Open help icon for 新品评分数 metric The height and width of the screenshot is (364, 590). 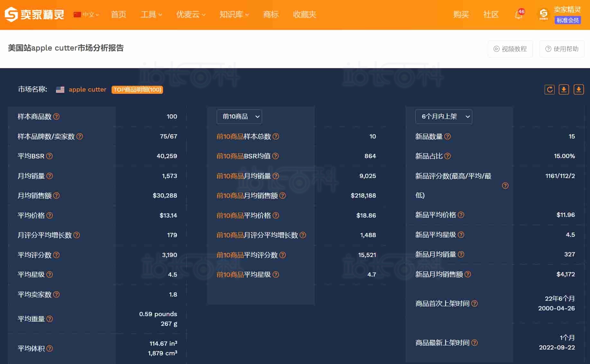(x=505, y=186)
